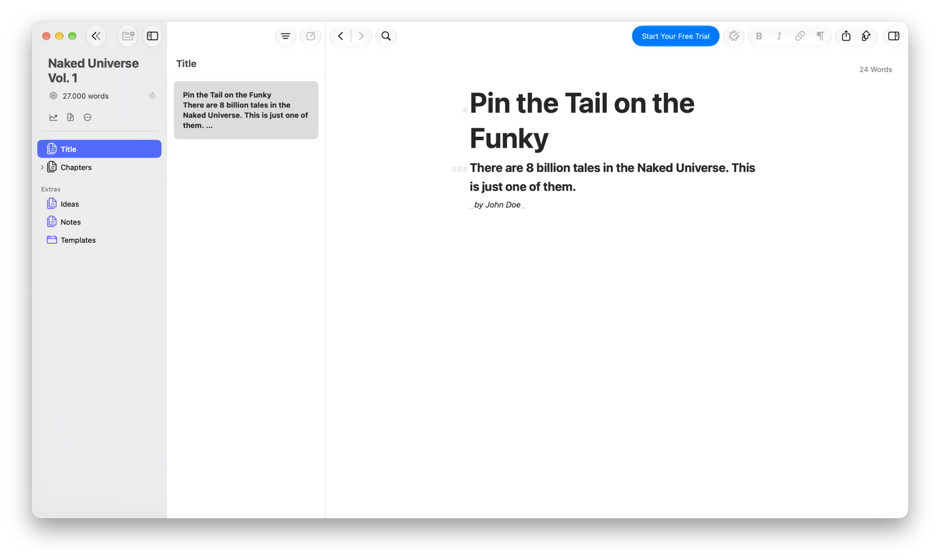Click the Pin the Tail heading in editor
Screen dimensions: 940x560
(582, 120)
